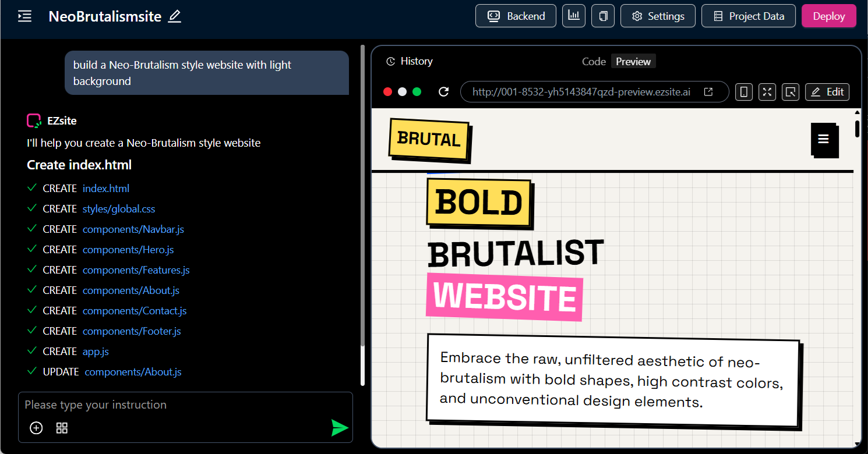Open UPDATE components/About.js file link

tap(133, 372)
